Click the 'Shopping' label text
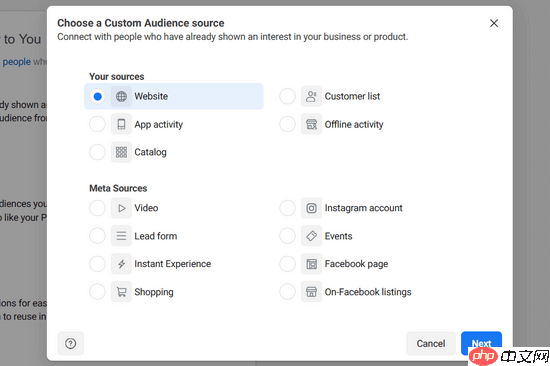Image resolution: width=550 pixels, height=366 pixels. coord(154,292)
